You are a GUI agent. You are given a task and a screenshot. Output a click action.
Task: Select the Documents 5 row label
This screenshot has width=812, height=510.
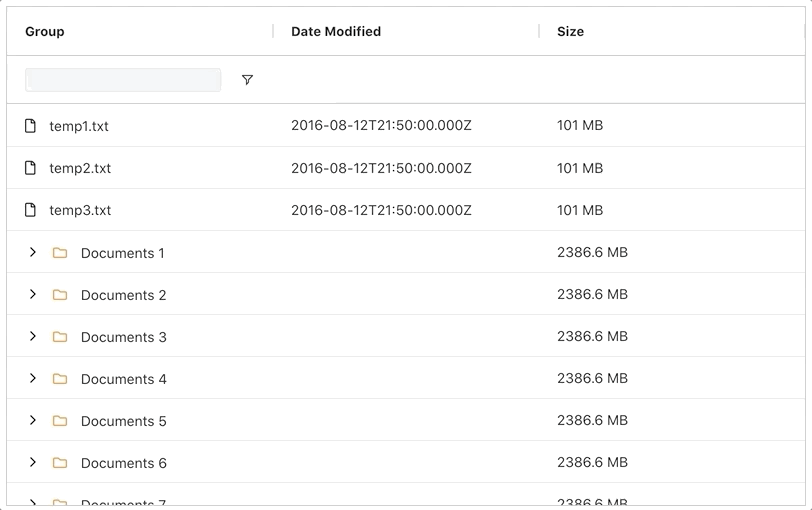click(124, 421)
